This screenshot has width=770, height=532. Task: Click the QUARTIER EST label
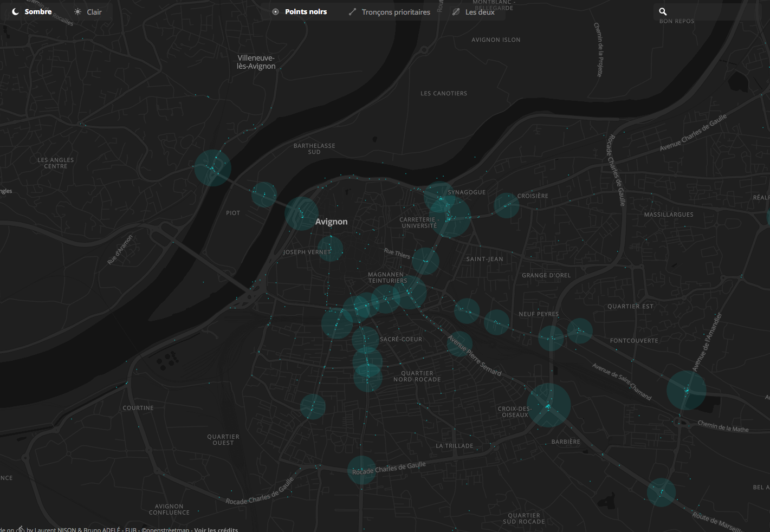tap(630, 306)
